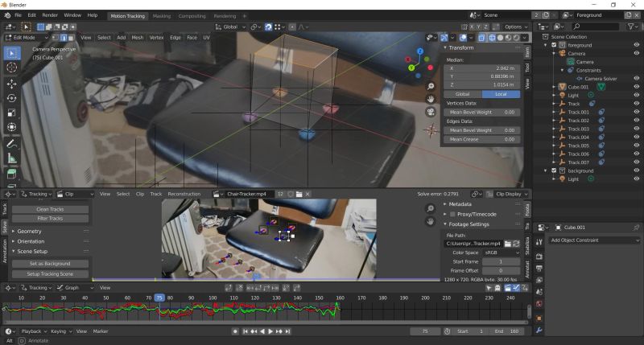Image resolution: width=644 pixels, height=345 pixels.
Task: Click the viewport pan hand icon
Action: [431, 99]
